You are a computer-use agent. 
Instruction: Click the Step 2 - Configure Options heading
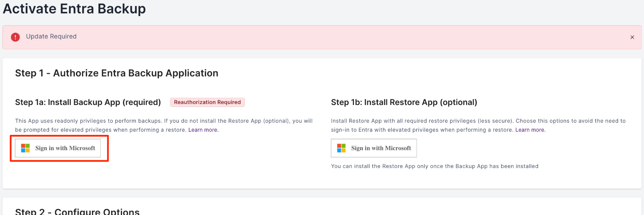77,211
